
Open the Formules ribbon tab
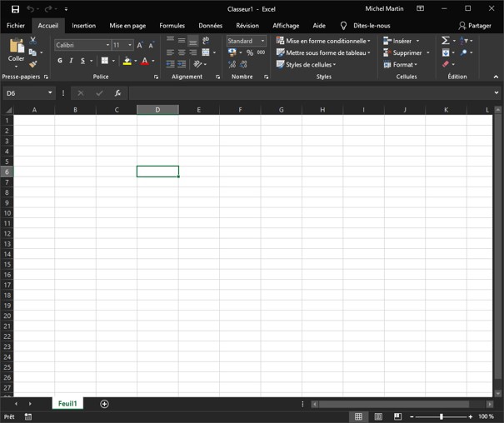(172, 26)
